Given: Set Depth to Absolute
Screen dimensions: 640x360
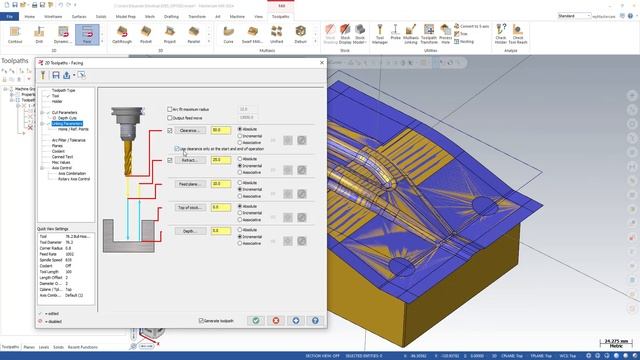Looking at the screenshot, I should (x=240, y=230).
